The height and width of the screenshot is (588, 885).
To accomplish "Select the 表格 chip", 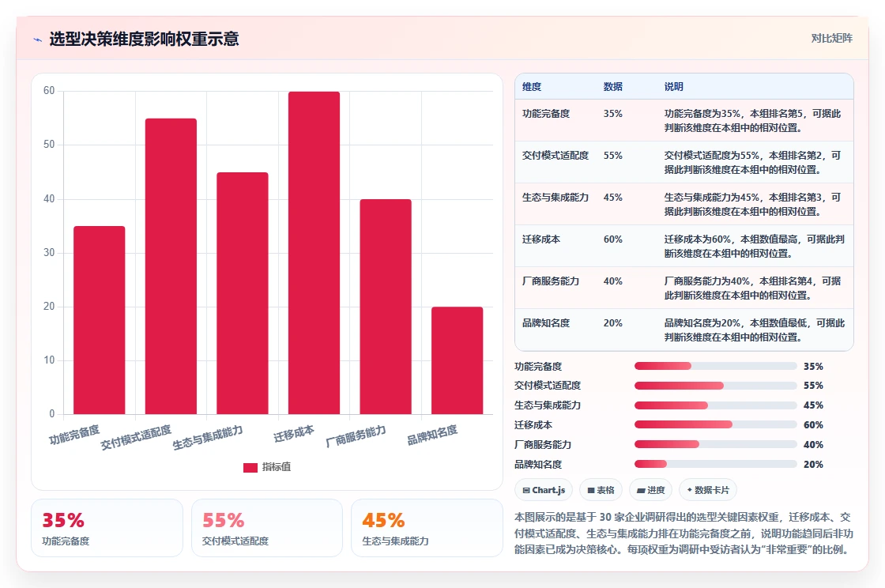I will [x=601, y=490].
